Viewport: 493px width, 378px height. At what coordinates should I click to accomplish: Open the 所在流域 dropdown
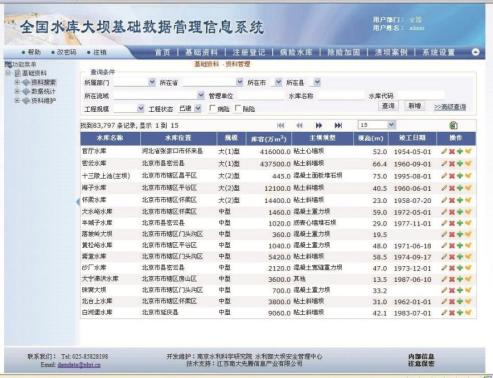click(x=201, y=95)
